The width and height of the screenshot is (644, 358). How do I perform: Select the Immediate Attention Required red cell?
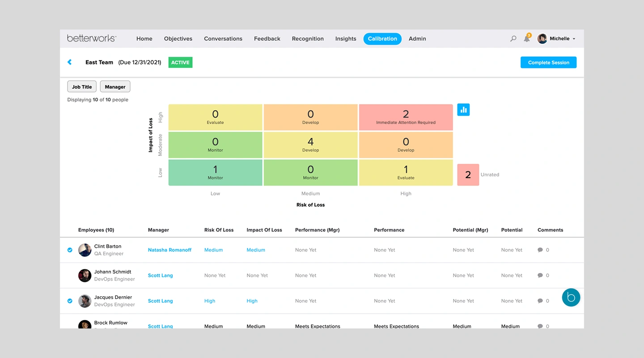pyautogui.click(x=406, y=117)
